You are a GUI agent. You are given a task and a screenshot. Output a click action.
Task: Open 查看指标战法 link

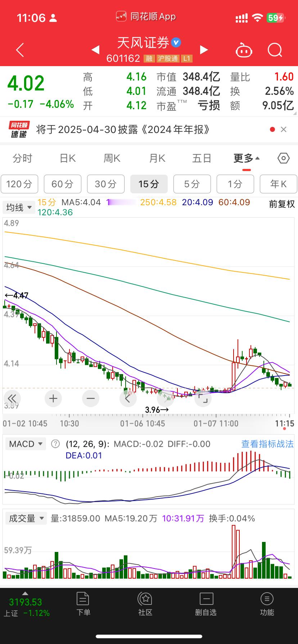267,444
